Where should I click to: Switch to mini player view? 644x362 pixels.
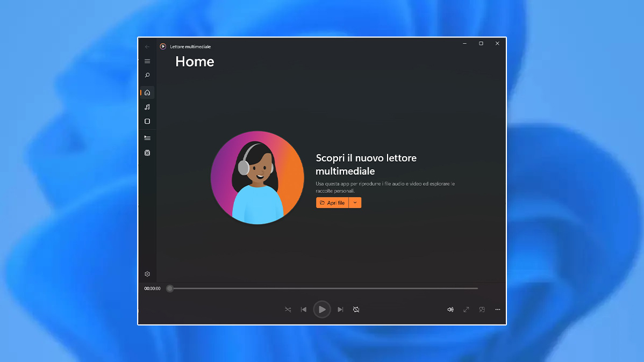click(x=482, y=309)
